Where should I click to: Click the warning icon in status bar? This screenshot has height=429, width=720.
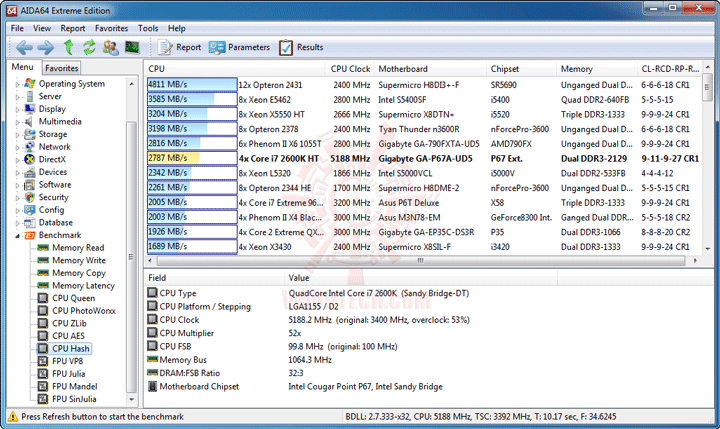coord(13,417)
